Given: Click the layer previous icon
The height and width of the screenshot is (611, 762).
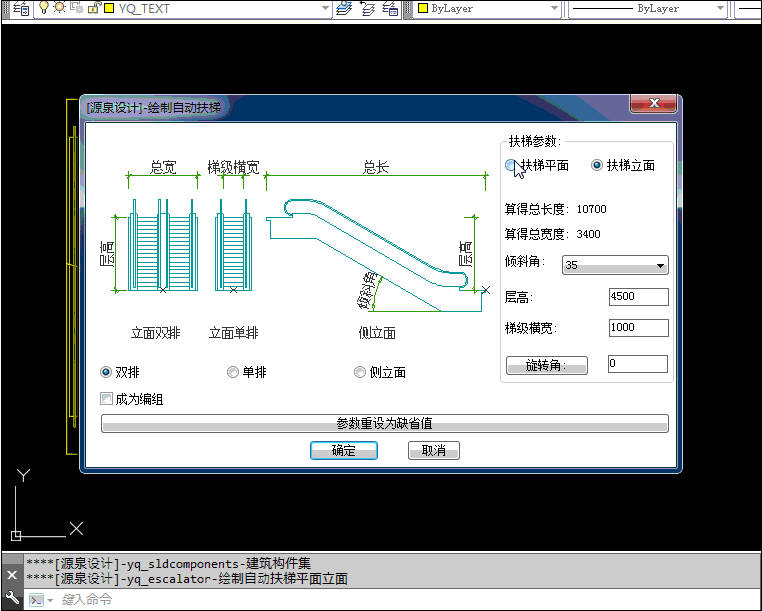Looking at the screenshot, I should 367,8.
